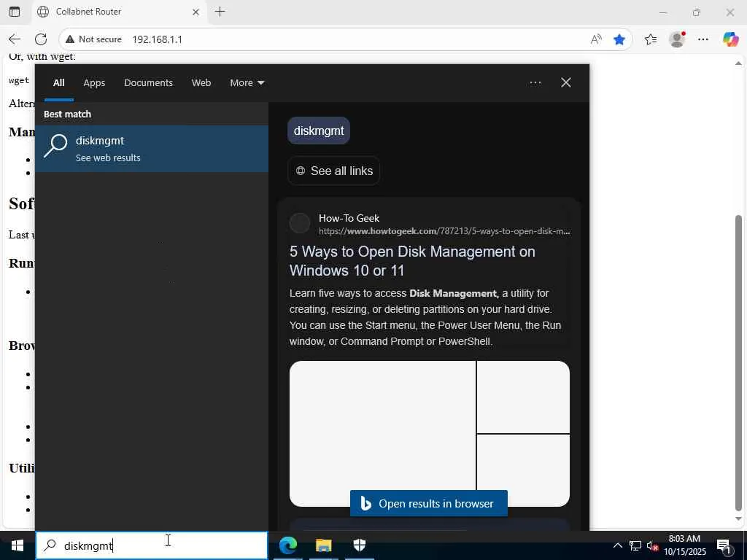Viewport: 747px width, 560px height.
Task: Open the network status tray icon
Action: [635, 545]
